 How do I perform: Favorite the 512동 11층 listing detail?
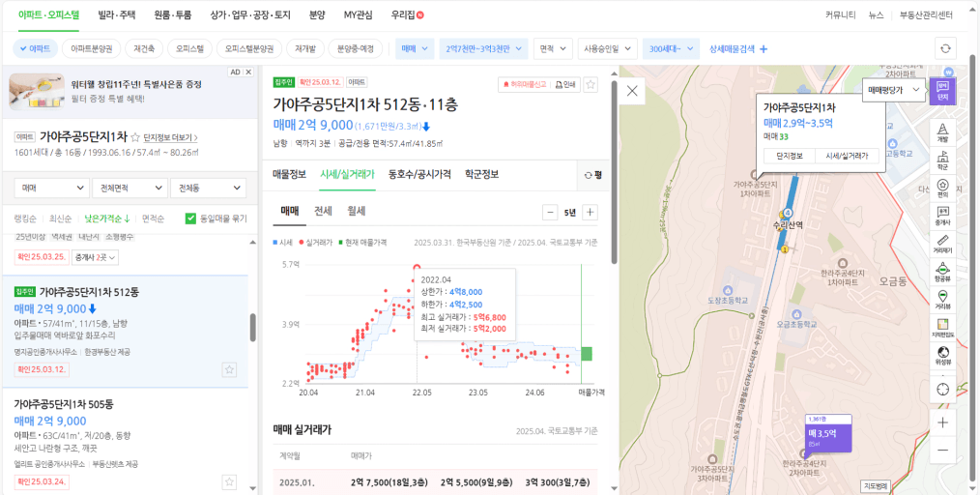coord(591,84)
